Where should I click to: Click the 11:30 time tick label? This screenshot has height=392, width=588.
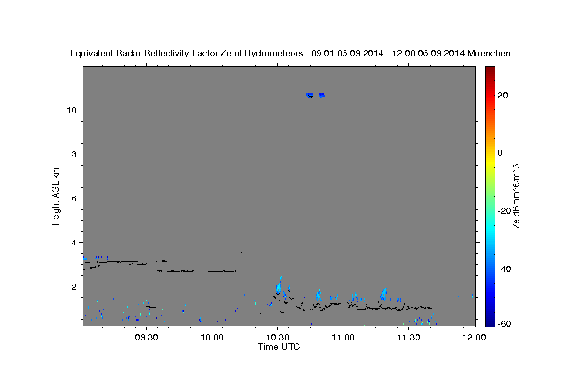tap(408, 337)
